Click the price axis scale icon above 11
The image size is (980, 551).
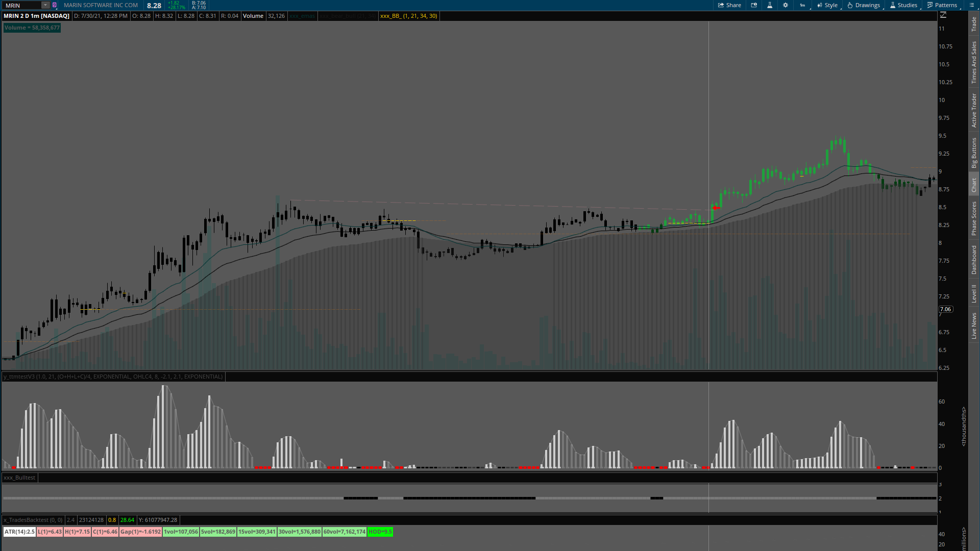coord(943,15)
